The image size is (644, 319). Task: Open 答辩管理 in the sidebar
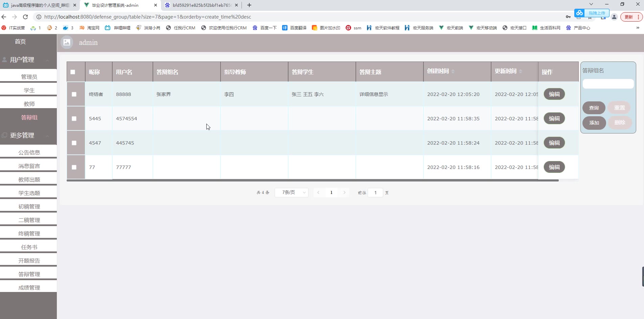(29, 274)
